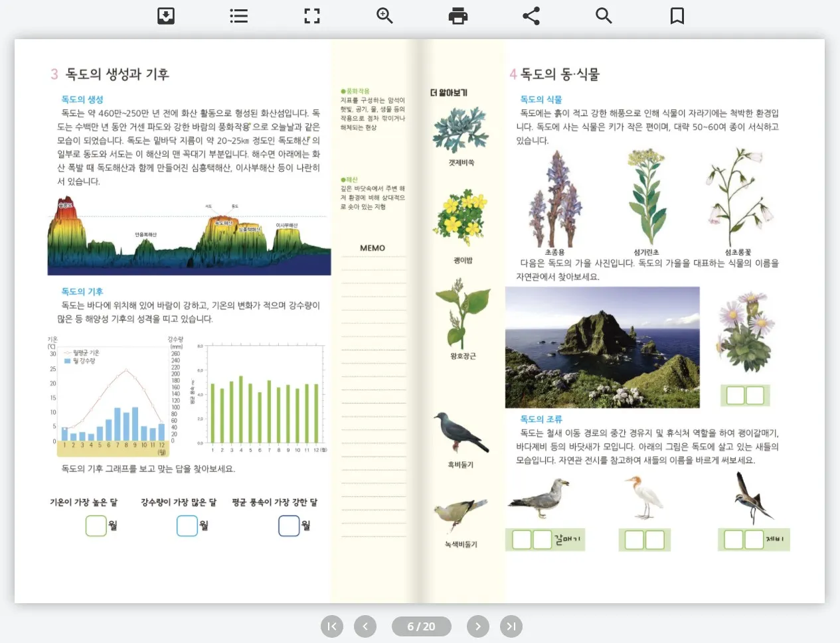The image size is (840, 643).
Task: Click the green answer box for highest temperature month
Action: tap(96, 526)
